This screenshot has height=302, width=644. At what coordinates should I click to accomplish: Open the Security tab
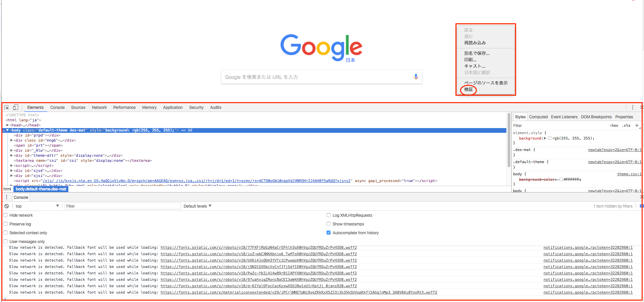click(x=196, y=108)
